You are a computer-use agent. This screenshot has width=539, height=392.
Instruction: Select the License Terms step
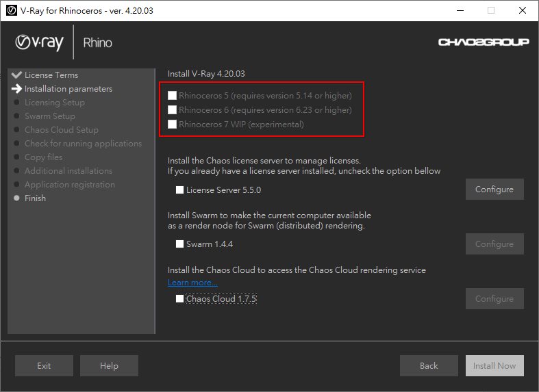tap(51, 75)
